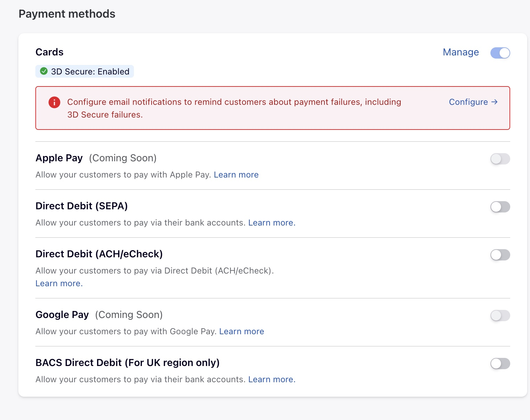Click the green 3D Secure checkmark icon
530x420 pixels.
(44, 71)
